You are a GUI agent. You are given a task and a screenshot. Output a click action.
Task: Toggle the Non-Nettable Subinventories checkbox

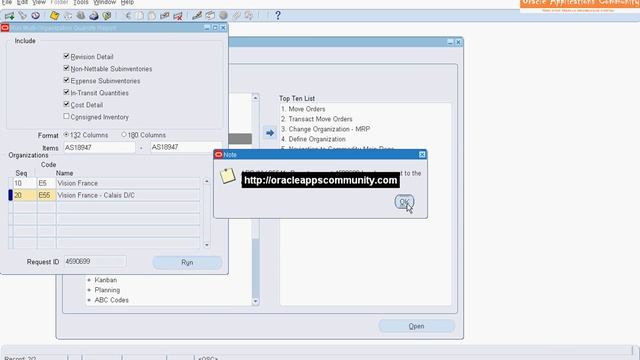point(67,68)
